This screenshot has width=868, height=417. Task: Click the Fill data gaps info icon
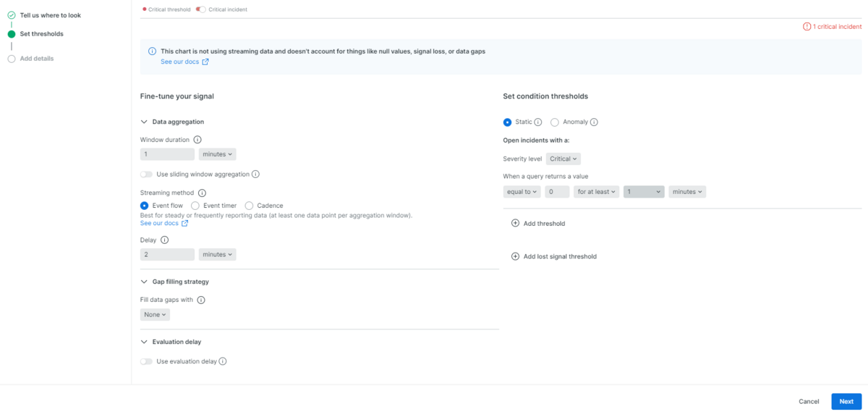201,300
